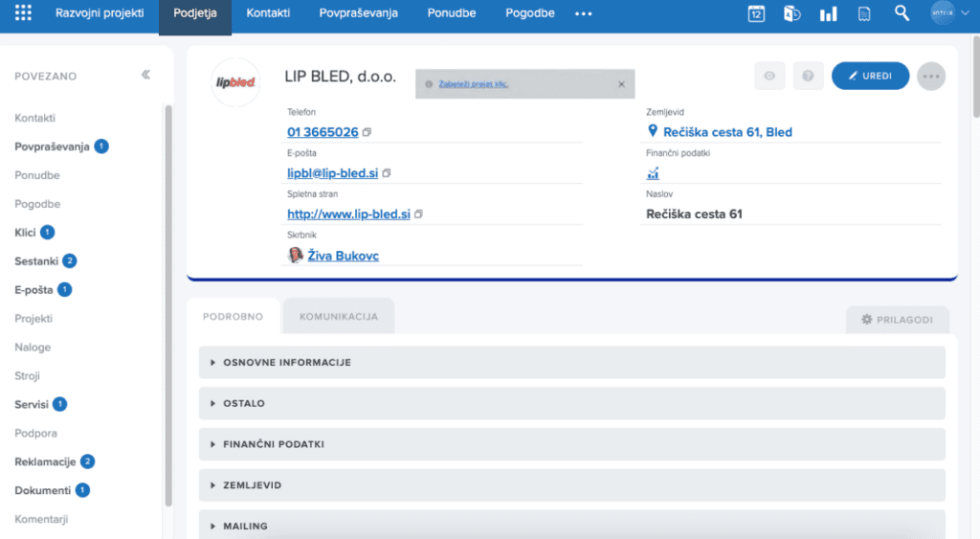This screenshot has height=539, width=980.
Task: Open the financial data chart icon
Action: [653, 173]
